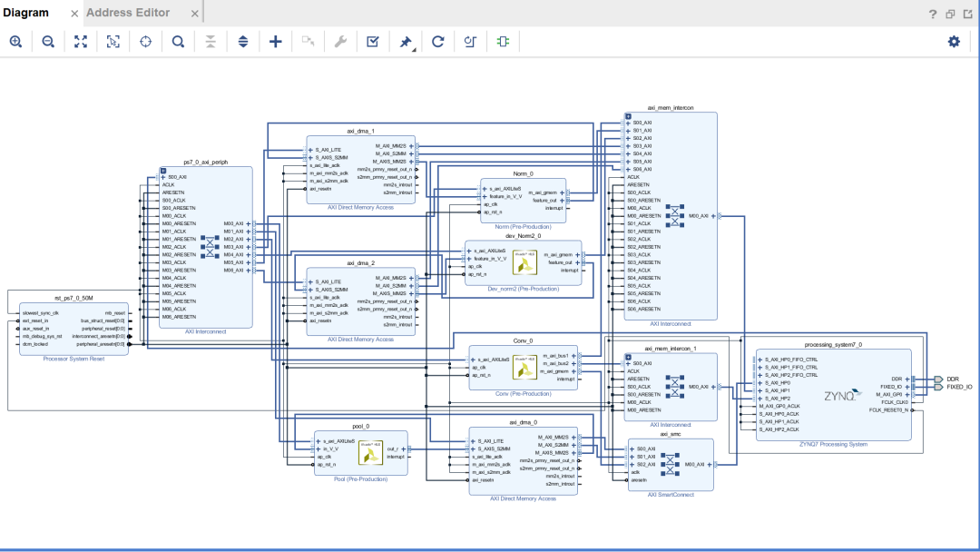This screenshot has height=552, width=980.
Task: Click the Expand All toolbar icon
Action: pos(242,42)
